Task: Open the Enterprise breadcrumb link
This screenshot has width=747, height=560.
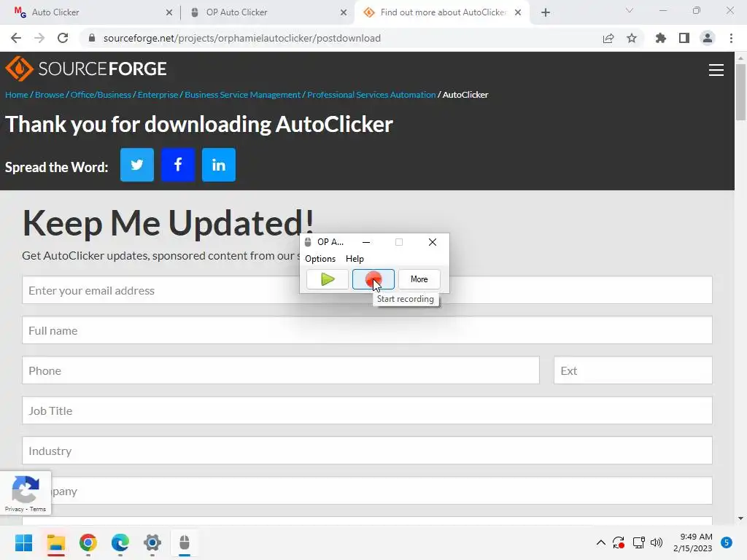Action: click(158, 95)
